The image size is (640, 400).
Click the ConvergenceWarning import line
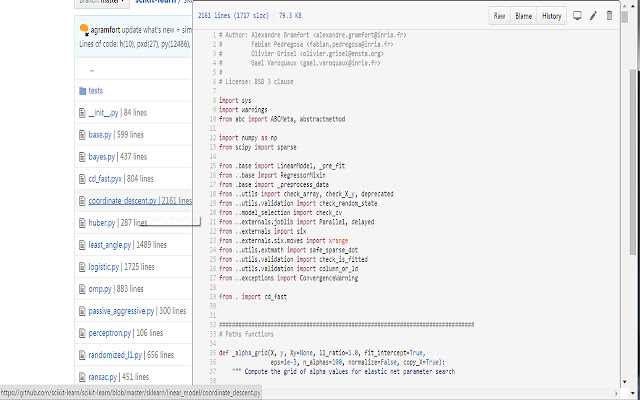pyautogui.click(x=288, y=278)
